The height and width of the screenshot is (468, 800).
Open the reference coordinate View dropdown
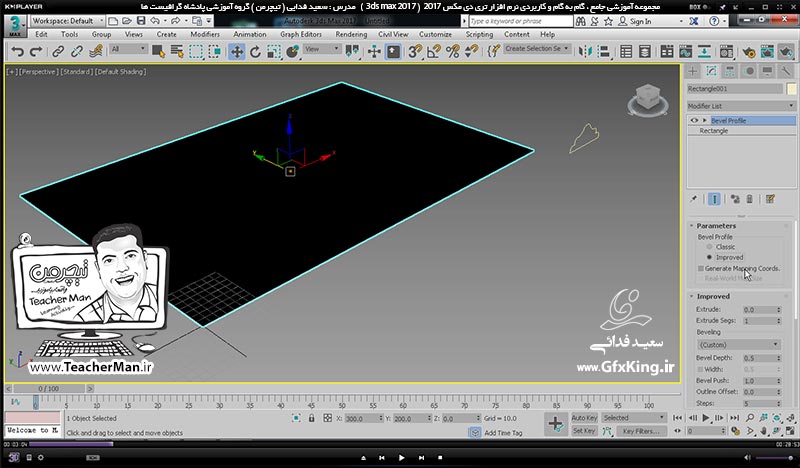321,49
